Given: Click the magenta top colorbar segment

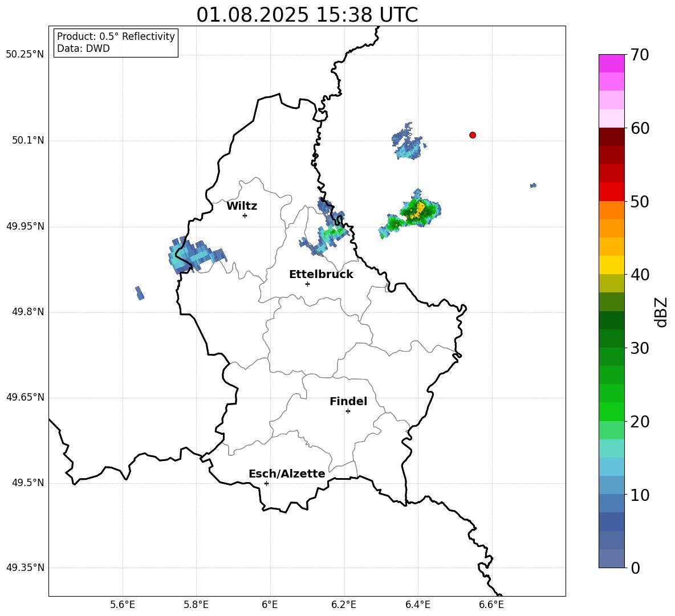Looking at the screenshot, I should (612, 63).
